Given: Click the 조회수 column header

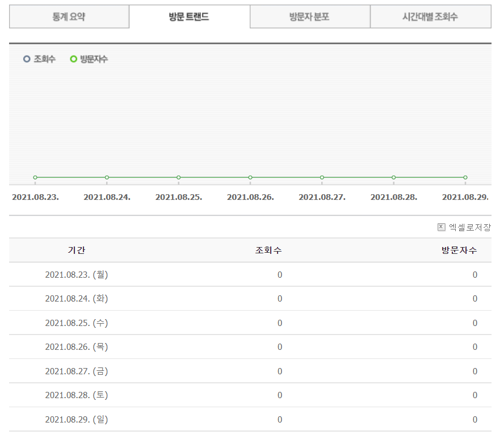Looking at the screenshot, I should [x=268, y=250].
